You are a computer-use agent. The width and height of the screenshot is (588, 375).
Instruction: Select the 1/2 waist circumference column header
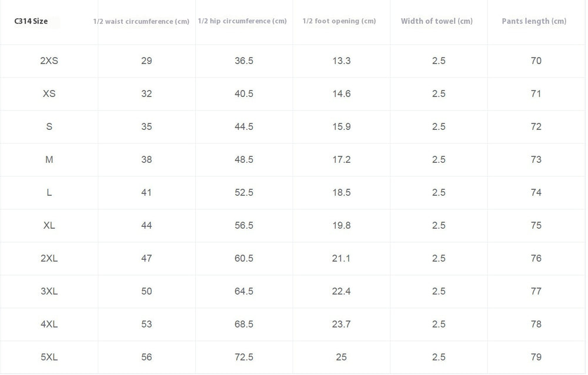click(141, 21)
